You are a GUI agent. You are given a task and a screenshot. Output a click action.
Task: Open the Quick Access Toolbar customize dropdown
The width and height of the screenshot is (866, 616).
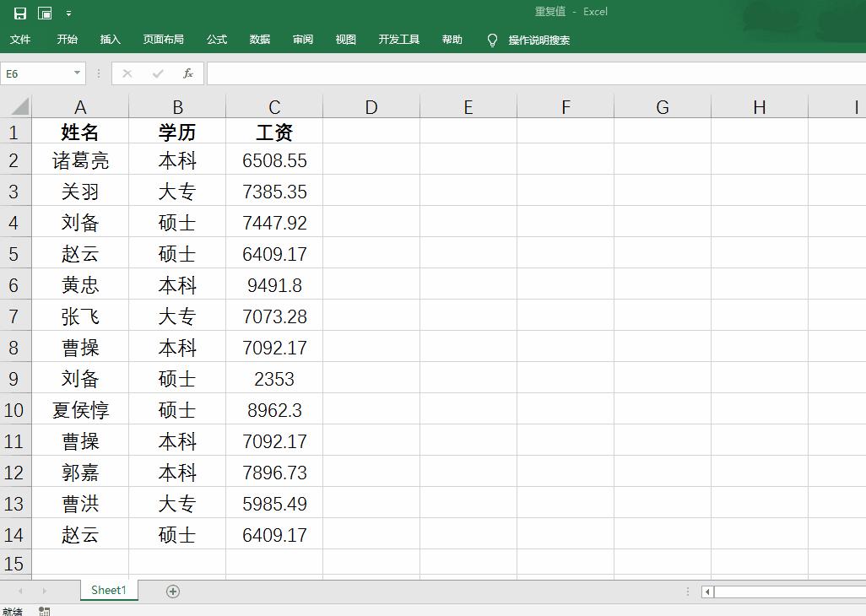tap(68, 12)
